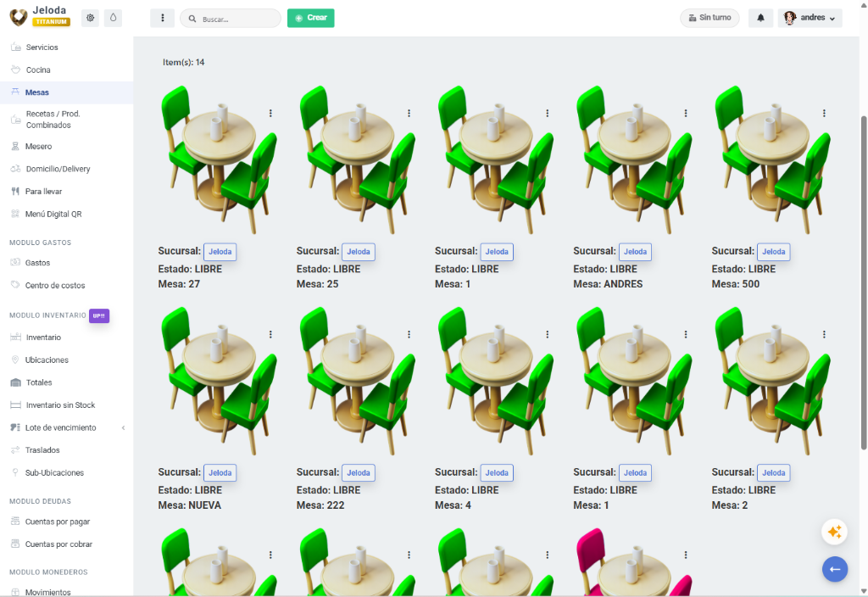This screenshot has width=868, height=597.
Task: Open options menu for Mesa 500
Action: 824,113
